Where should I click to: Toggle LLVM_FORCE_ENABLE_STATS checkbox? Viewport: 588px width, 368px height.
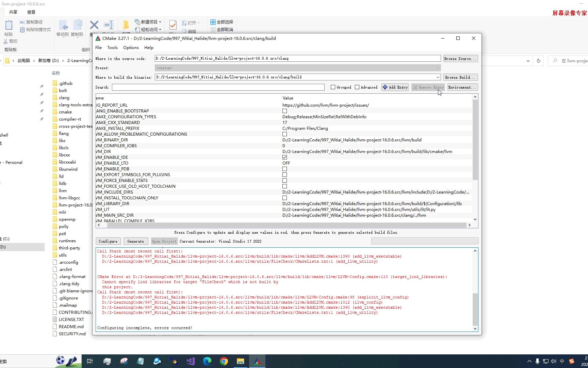[285, 180]
